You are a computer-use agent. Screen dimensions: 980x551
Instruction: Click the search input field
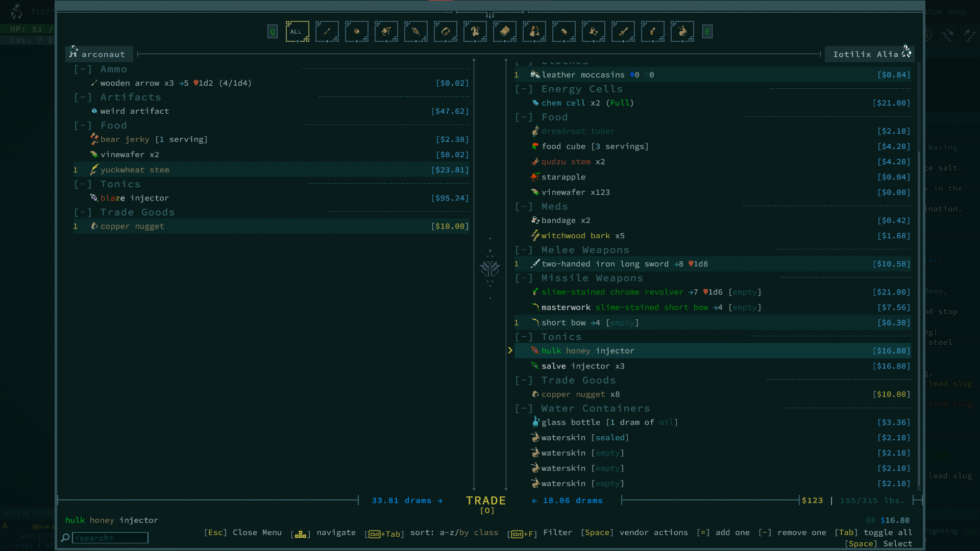click(x=110, y=538)
